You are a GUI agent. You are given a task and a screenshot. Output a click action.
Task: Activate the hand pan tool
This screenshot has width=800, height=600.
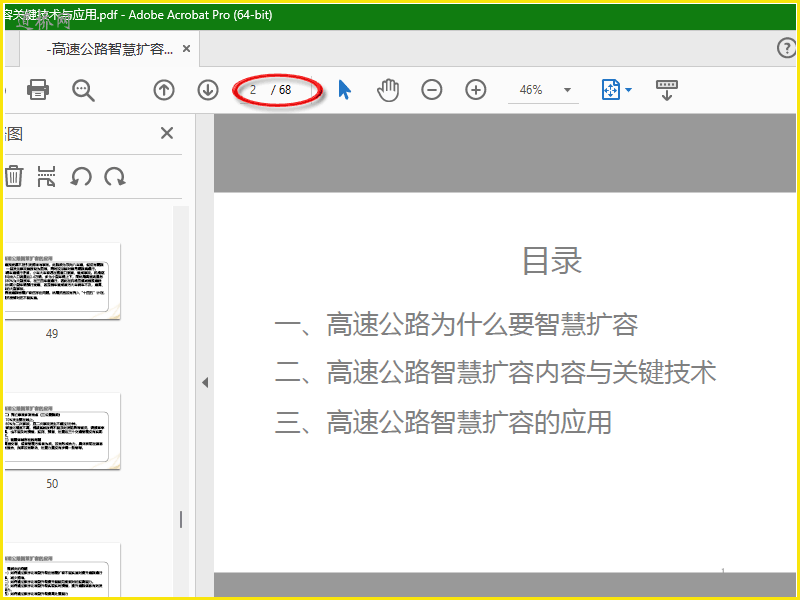388,90
